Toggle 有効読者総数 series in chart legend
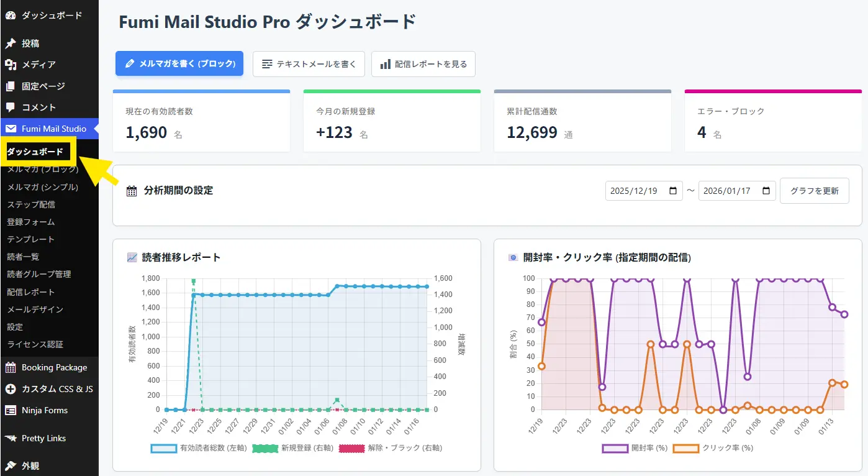This screenshot has width=868, height=476. [164, 448]
